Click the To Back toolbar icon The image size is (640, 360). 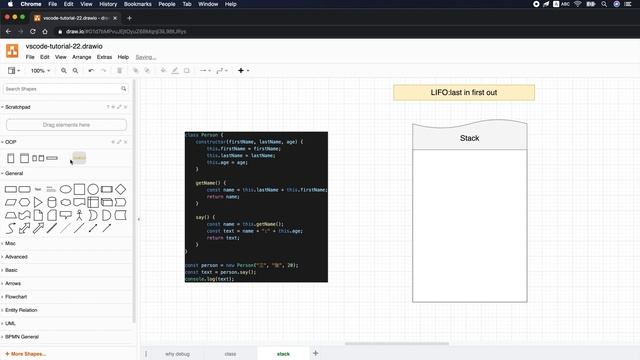coord(147,71)
